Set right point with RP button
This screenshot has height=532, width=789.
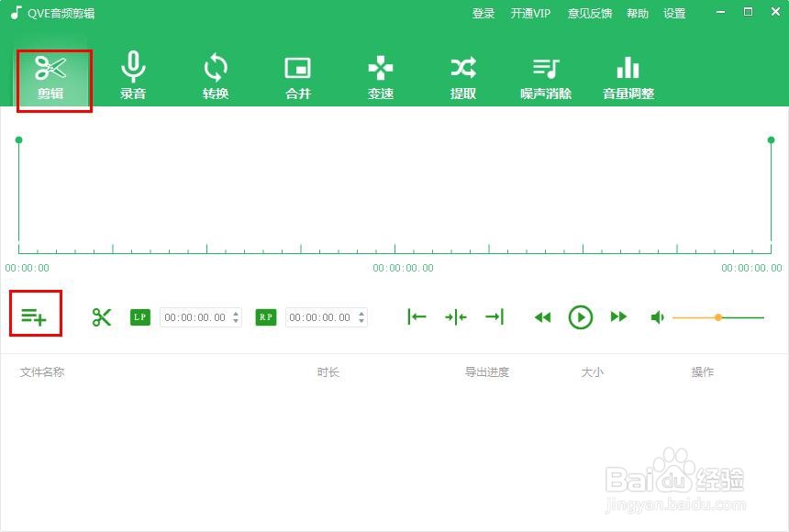(x=266, y=317)
